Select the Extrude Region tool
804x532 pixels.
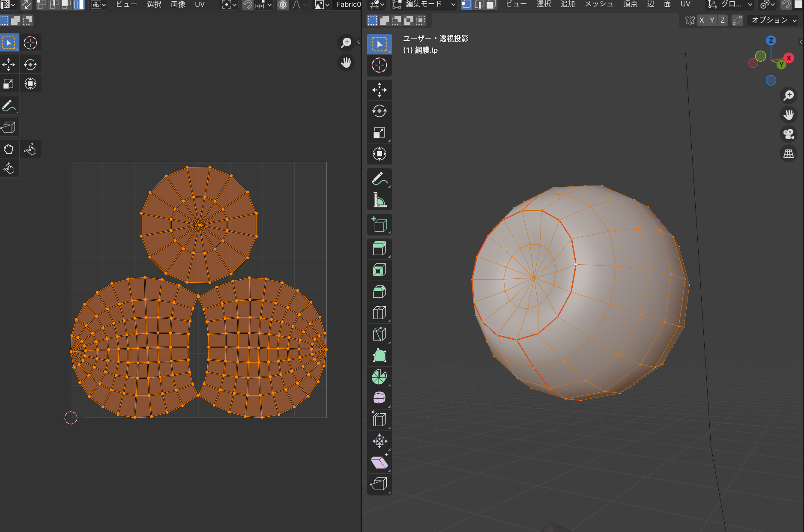coord(379,248)
